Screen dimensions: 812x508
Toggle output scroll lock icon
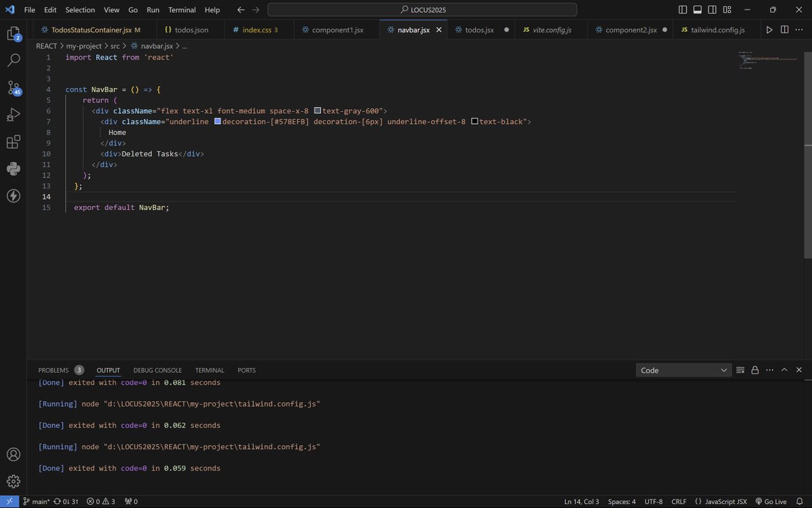tap(754, 370)
